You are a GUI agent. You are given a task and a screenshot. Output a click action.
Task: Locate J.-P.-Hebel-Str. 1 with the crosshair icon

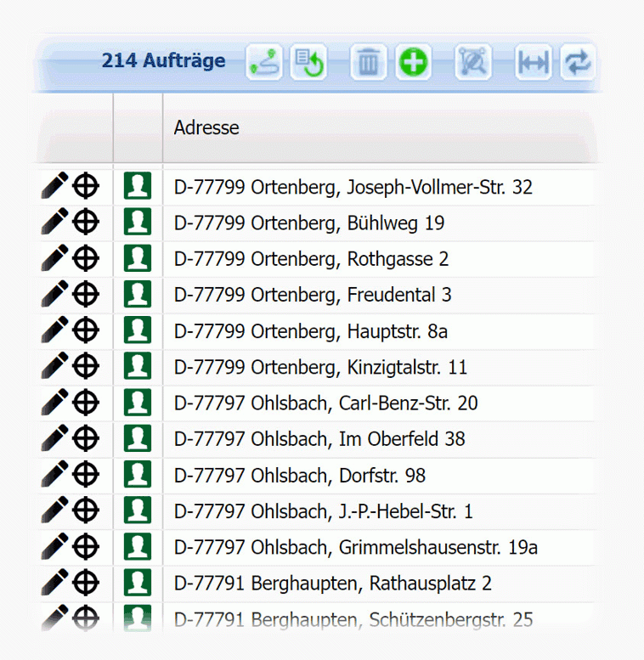point(85,511)
